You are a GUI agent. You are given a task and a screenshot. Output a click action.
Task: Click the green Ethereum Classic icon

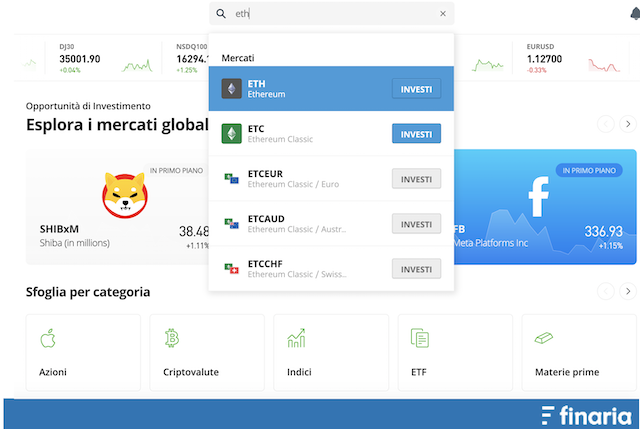coord(231,133)
